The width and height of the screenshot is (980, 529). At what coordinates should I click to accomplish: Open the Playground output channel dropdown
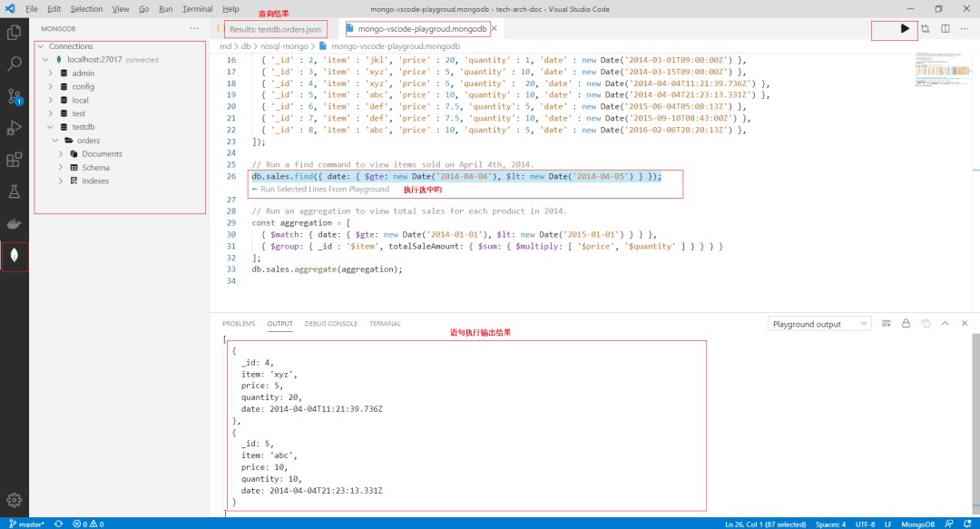pos(820,324)
